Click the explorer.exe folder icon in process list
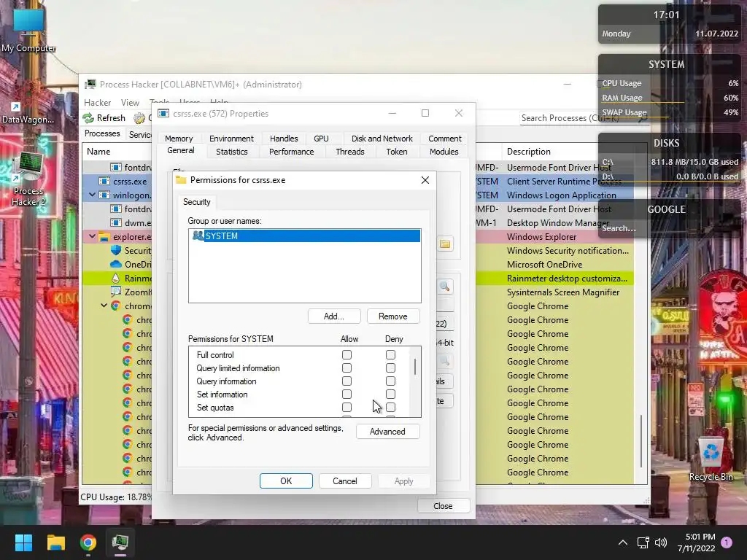The image size is (747, 560). 104,237
